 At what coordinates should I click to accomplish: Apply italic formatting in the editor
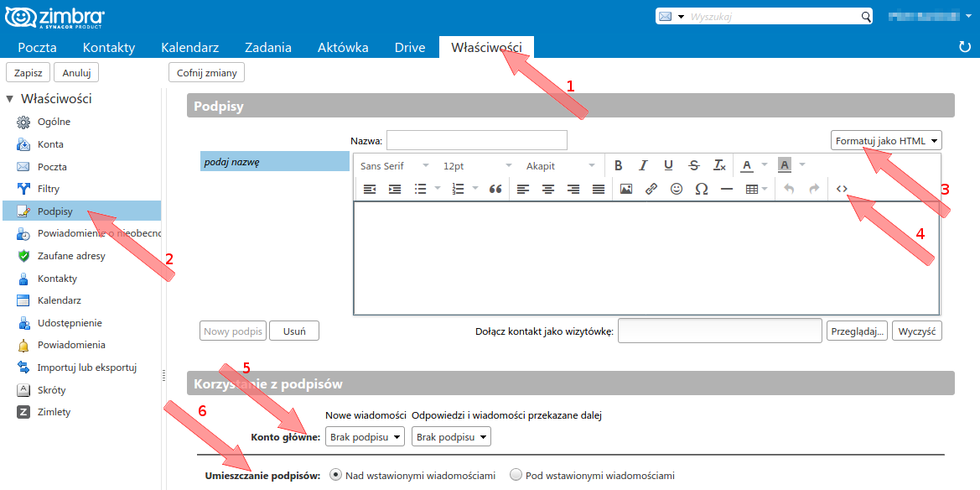coord(643,165)
